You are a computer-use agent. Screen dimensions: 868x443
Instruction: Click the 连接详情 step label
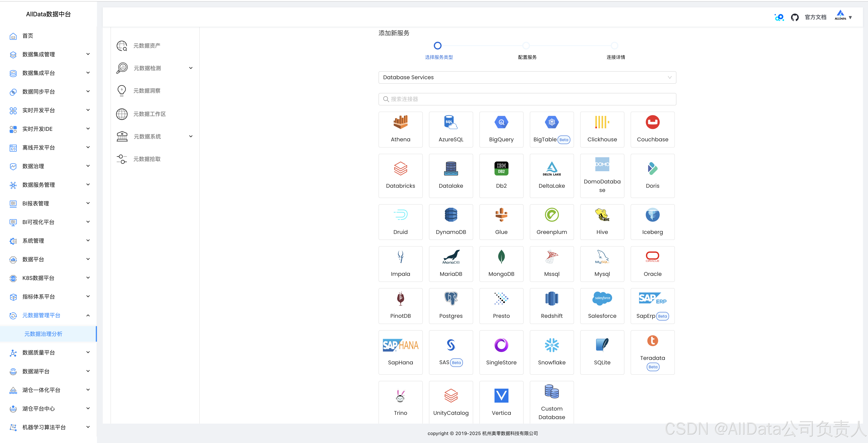tap(616, 57)
